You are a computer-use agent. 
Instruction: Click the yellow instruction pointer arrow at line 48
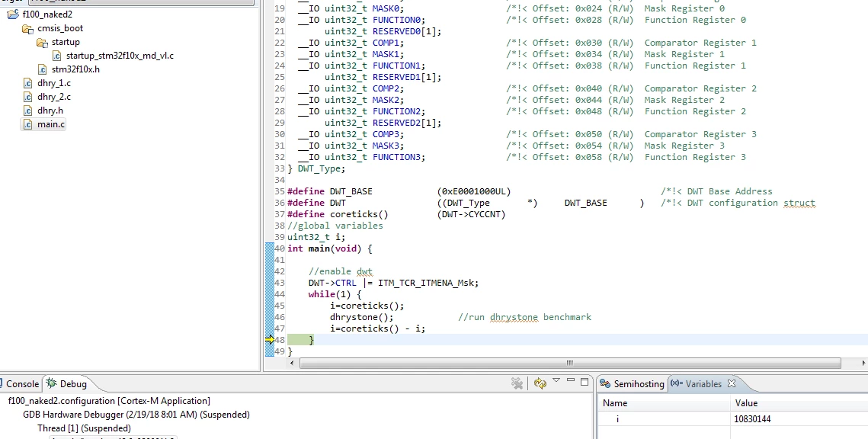coord(270,340)
